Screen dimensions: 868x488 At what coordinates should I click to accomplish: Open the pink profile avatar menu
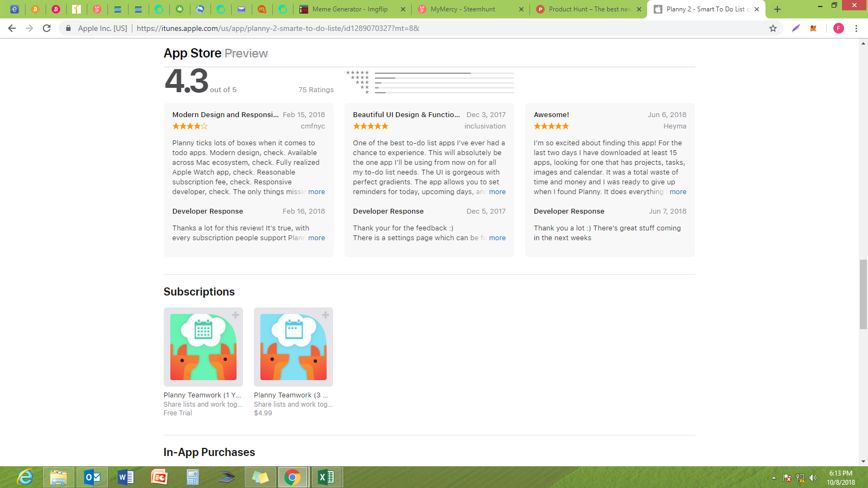[839, 28]
